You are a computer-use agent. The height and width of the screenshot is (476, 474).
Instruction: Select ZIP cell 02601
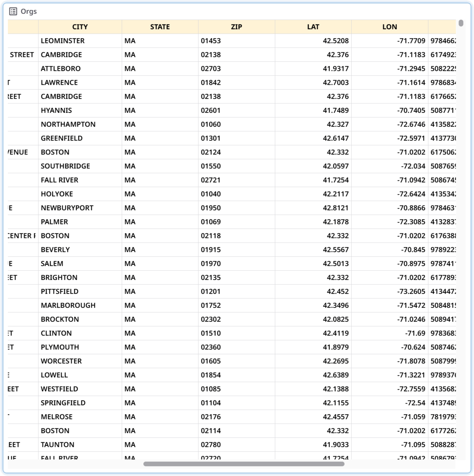pos(237,110)
